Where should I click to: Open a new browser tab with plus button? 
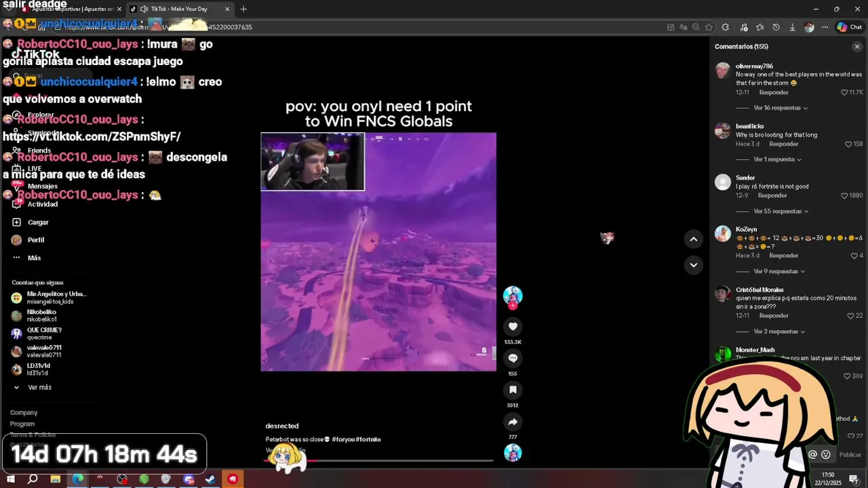tap(243, 9)
